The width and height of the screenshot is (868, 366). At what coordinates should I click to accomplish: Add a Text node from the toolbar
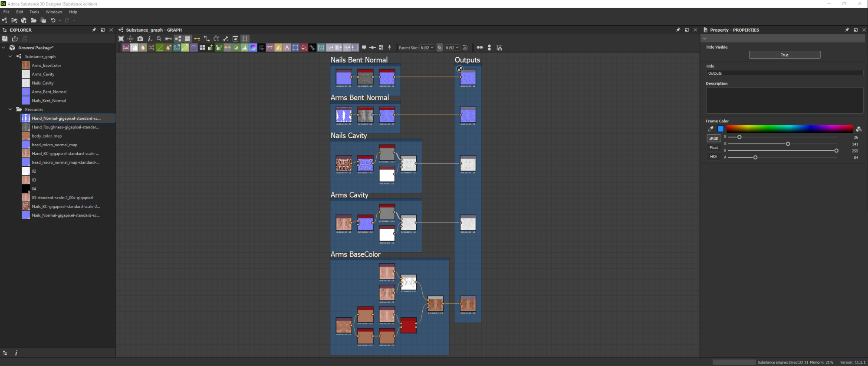click(x=287, y=48)
